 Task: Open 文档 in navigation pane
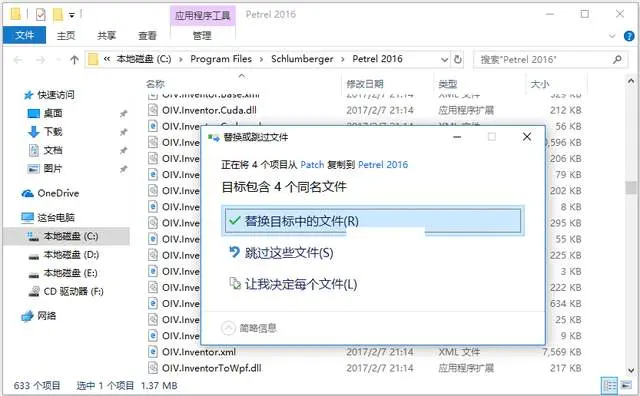point(45,150)
